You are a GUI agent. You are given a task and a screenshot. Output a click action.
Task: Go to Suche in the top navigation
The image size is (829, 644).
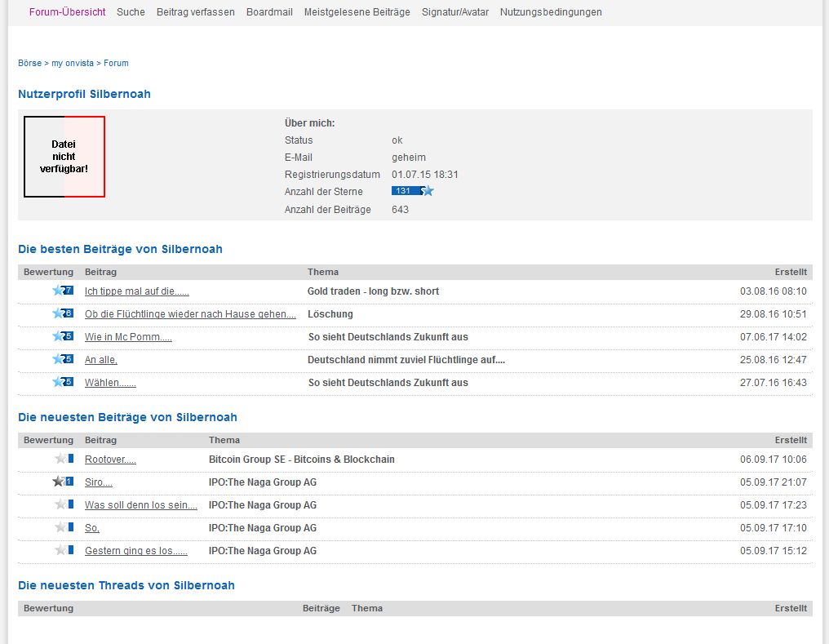point(131,12)
